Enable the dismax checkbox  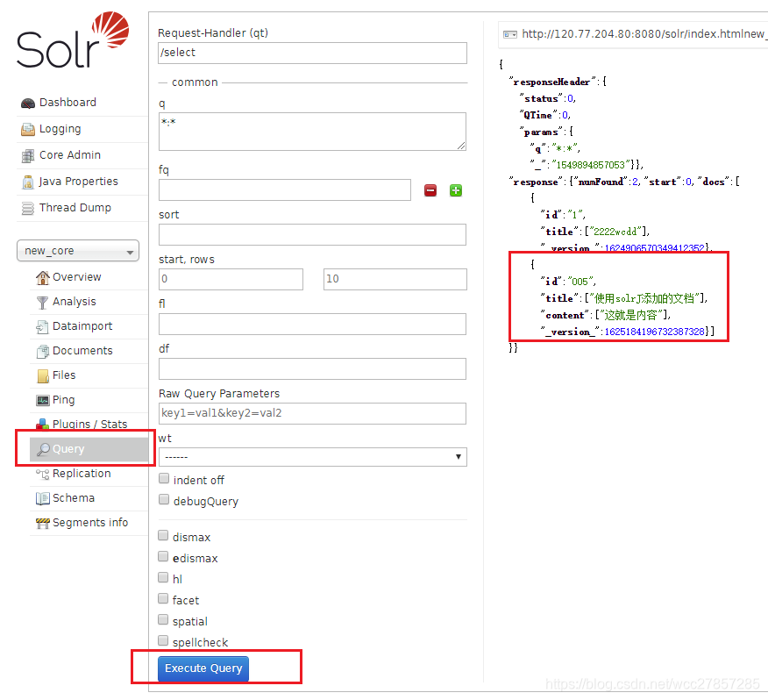point(163,535)
